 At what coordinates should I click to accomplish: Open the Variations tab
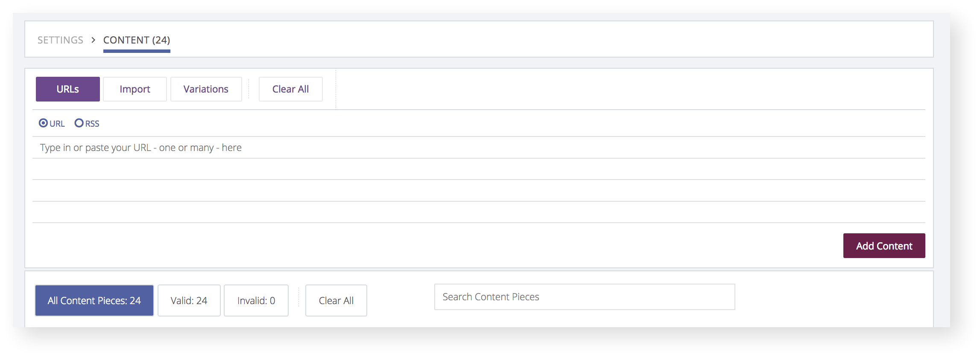click(x=206, y=89)
